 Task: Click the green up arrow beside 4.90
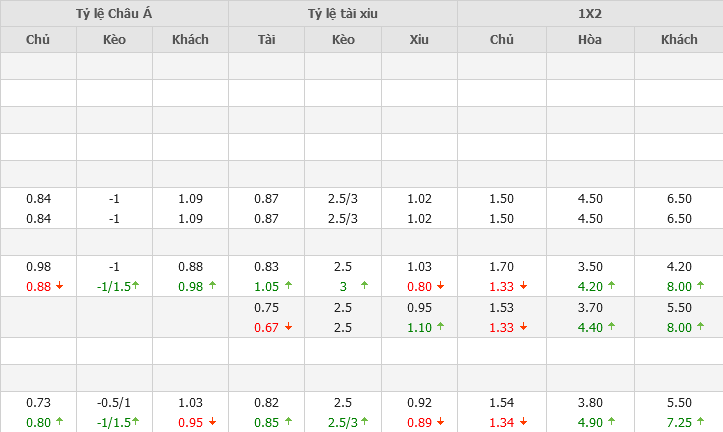click(612, 420)
